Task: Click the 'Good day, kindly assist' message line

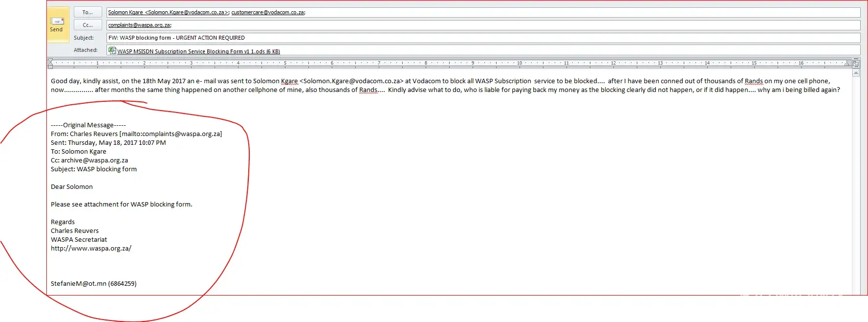Action: pyautogui.click(x=440, y=81)
